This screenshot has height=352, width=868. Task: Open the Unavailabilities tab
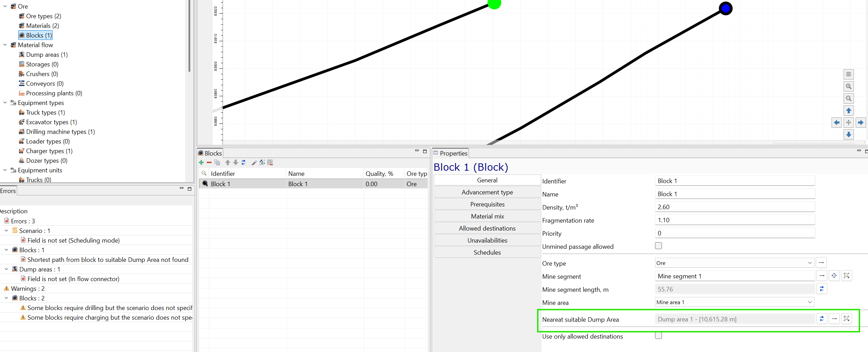click(487, 240)
